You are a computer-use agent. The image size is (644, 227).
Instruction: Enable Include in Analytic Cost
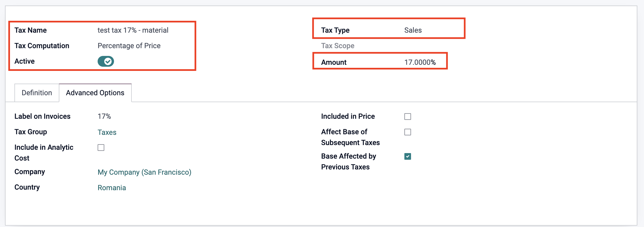101,148
